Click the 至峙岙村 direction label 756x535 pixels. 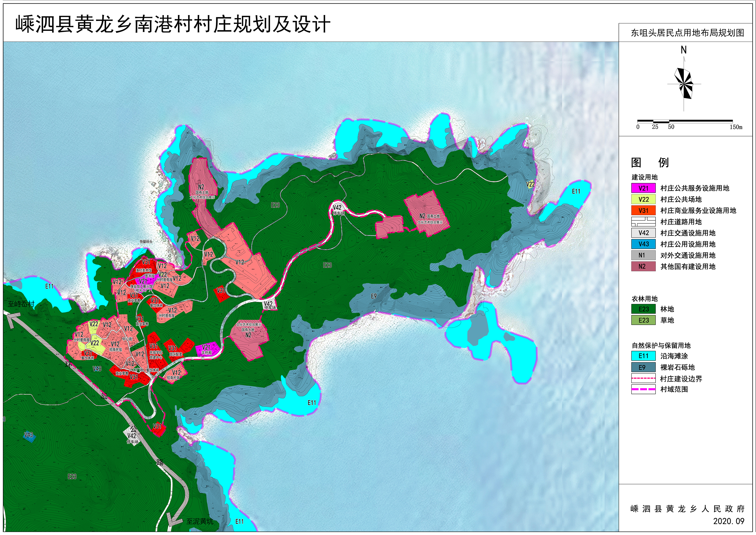21,304
